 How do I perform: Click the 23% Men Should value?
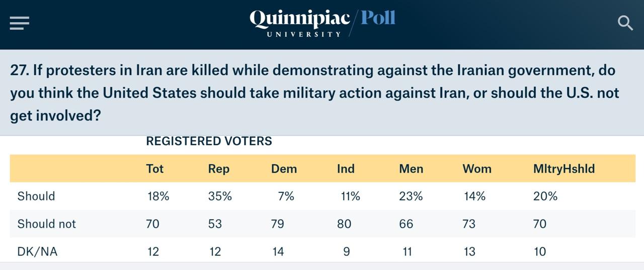411,196
